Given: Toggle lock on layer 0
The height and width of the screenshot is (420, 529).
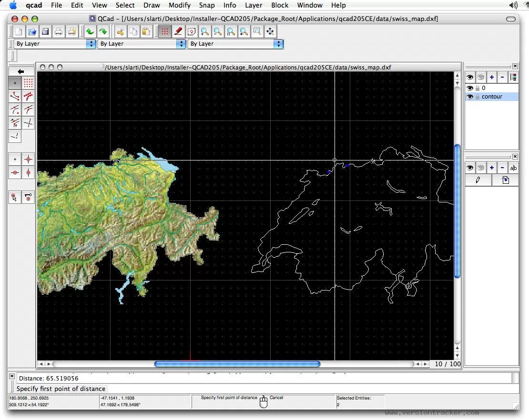Looking at the screenshot, I should 478,88.
